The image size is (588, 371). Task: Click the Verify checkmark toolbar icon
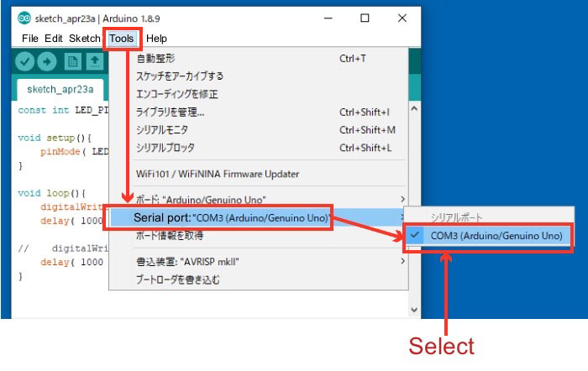coord(24,61)
